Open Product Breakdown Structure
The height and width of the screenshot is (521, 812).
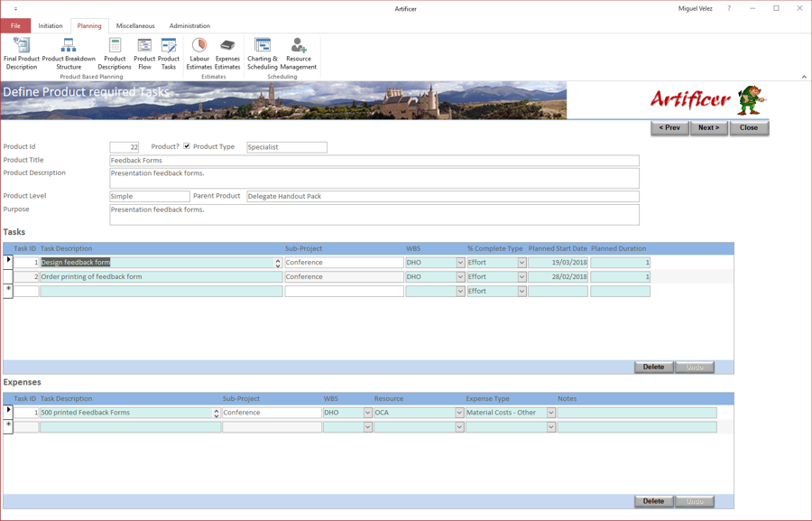(69, 53)
